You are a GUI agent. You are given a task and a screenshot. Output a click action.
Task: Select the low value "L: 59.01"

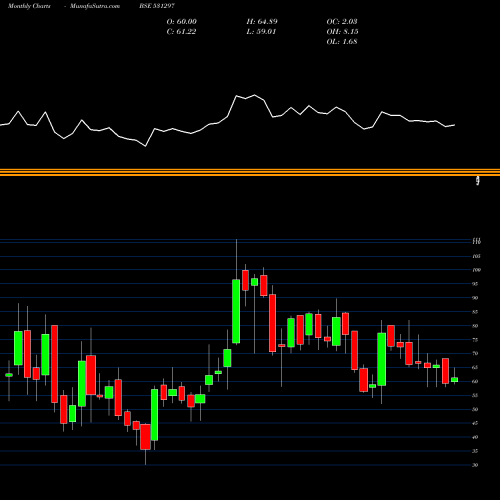coord(261,32)
